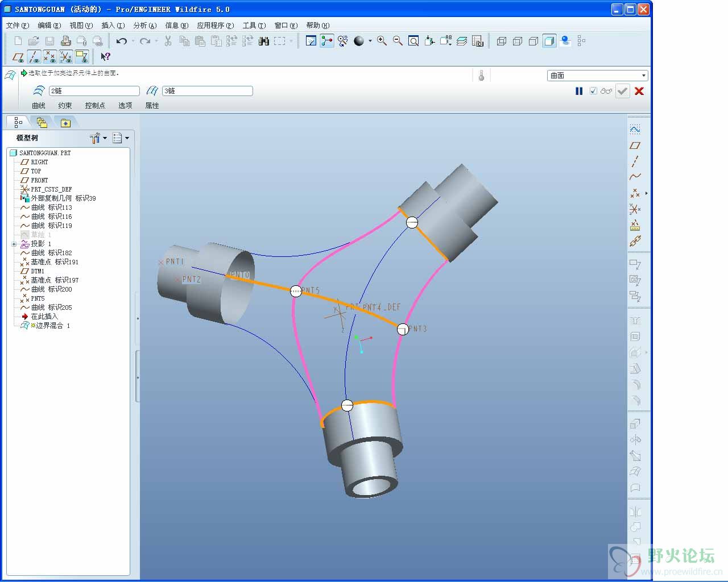
Task: Refit the model to the screen
Action: 413,41
